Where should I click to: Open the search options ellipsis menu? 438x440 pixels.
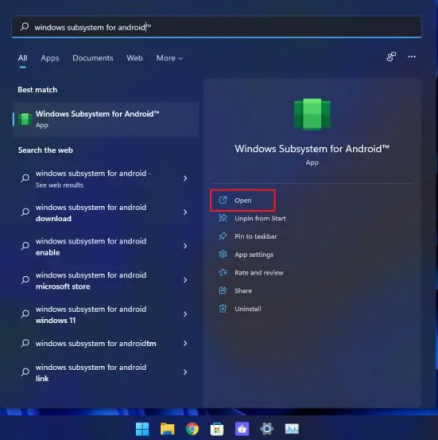pos(412,57)
